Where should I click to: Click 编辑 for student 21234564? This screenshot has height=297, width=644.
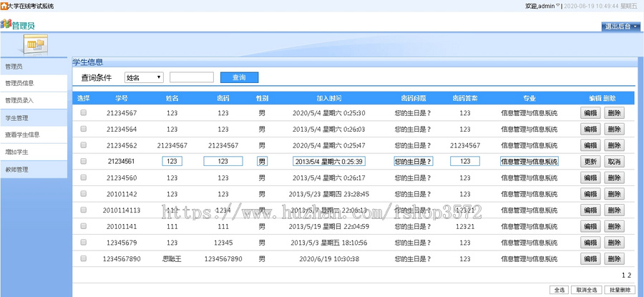[x=590, y=129]
